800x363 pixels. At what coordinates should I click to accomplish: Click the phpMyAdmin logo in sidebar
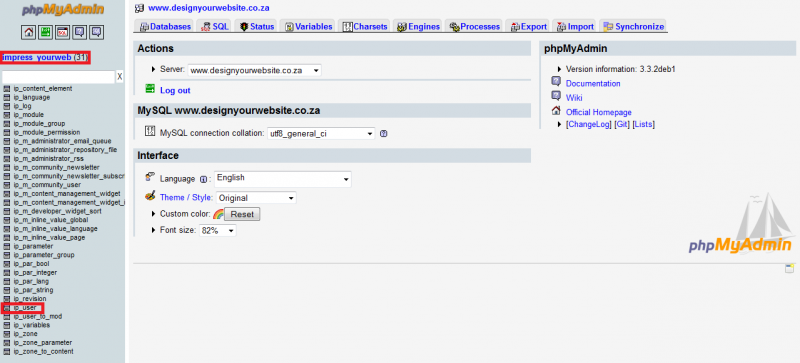[x=63, y=10]
